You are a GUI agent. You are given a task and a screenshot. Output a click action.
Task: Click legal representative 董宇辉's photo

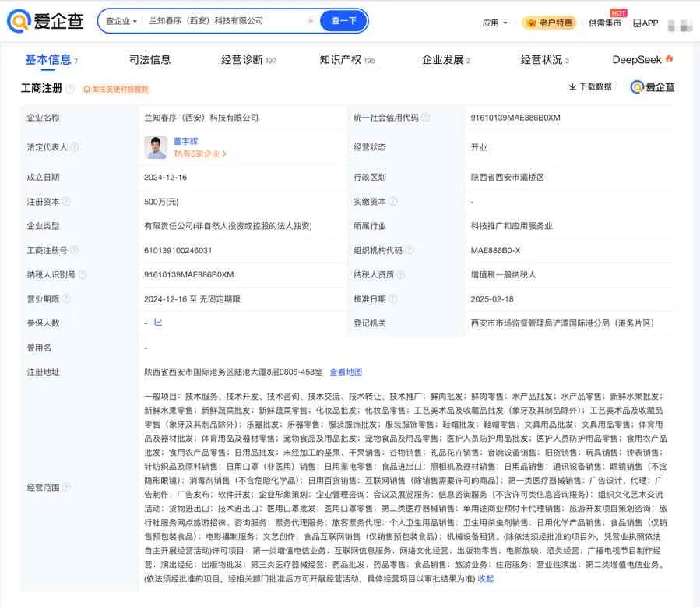[156, 147]
